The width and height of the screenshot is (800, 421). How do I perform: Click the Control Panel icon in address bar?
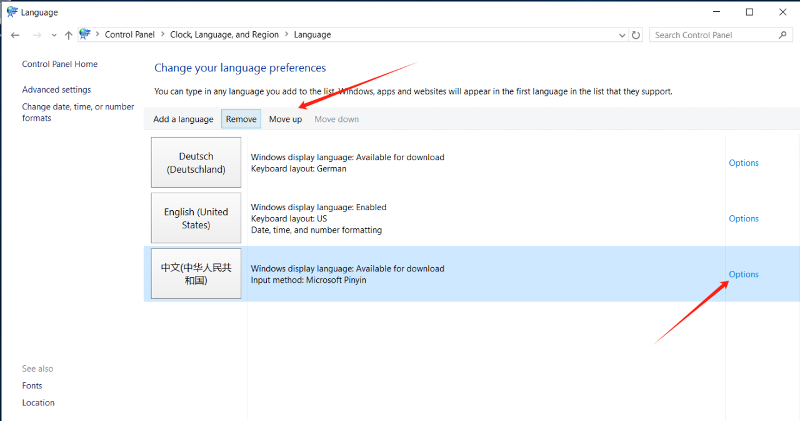pyautogui.click(x=85, y=34)
